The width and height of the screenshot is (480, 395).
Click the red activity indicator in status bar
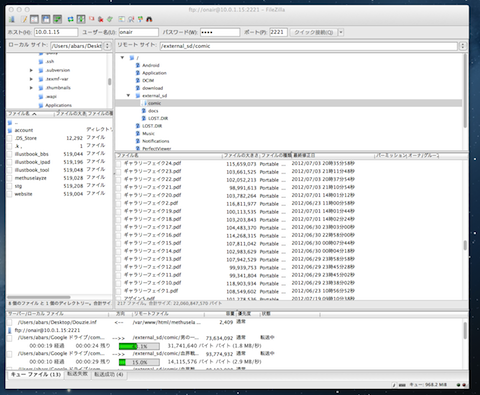464,385
